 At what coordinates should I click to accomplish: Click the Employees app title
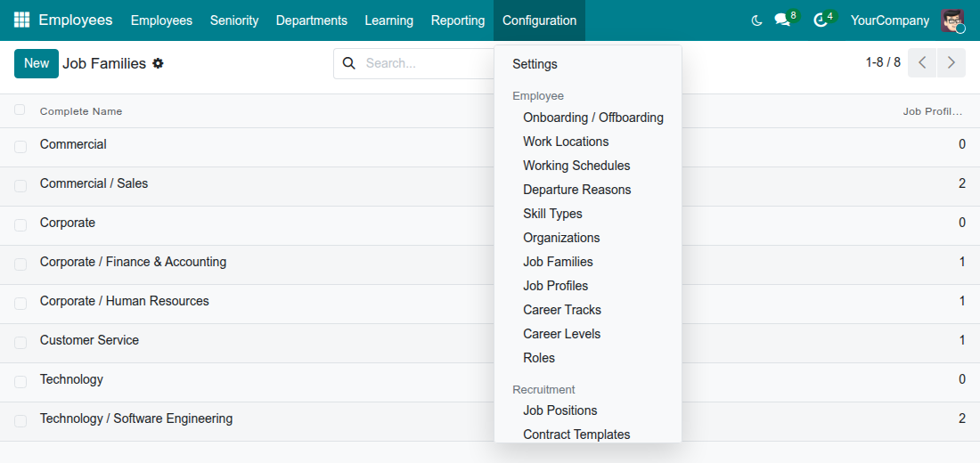click(76, 20)
